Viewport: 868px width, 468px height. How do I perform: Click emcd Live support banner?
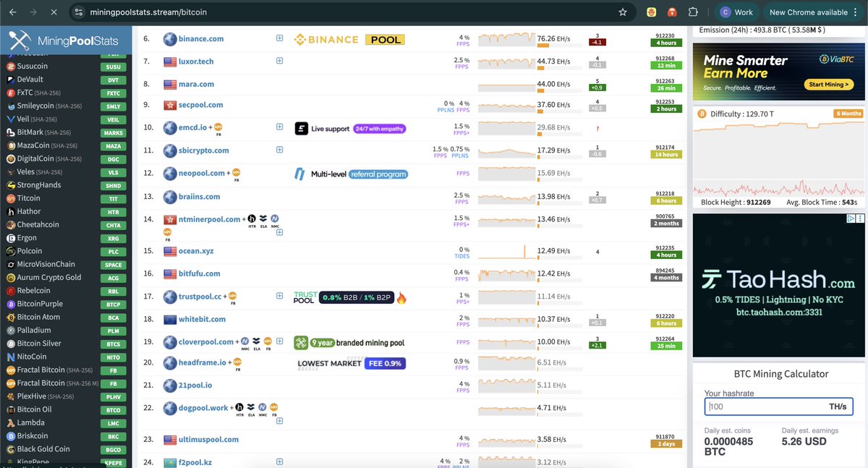pyautogui.click(x=350, y=129)
